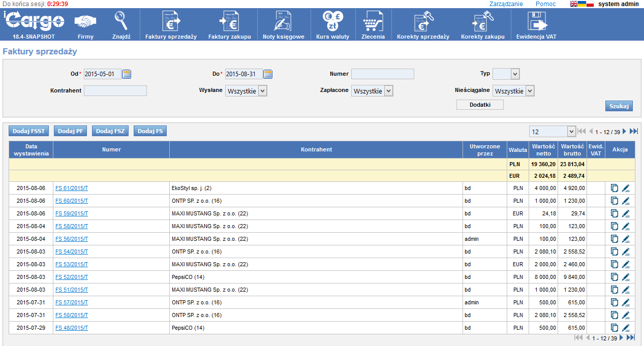644x346 pixels.
Task: Open calendar picker for Od date
Action: [x=127, y=74]
